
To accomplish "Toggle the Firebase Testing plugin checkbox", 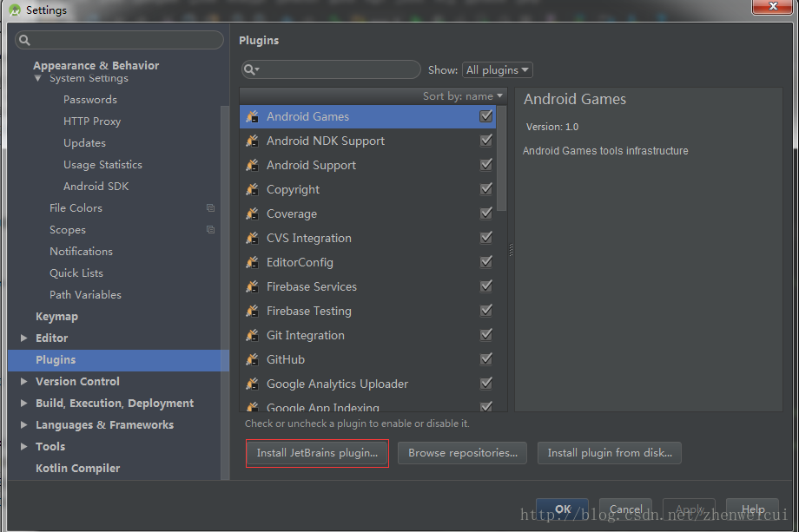I will tap(486, 310).
